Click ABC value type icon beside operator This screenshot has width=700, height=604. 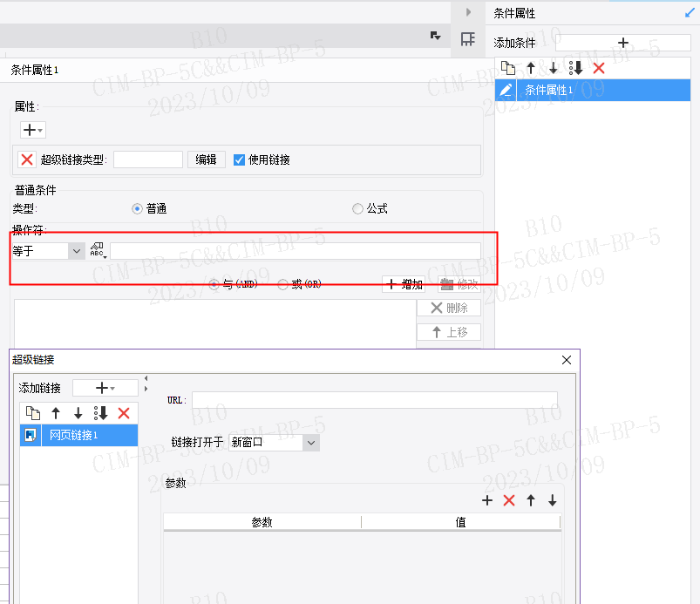98,250
